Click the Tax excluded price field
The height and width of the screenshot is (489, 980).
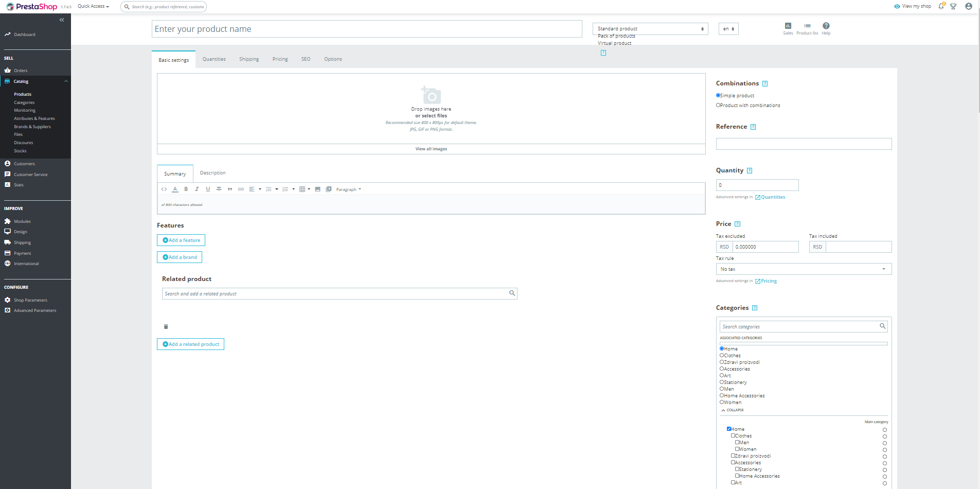pyautogui.click(x=765, y=247)
